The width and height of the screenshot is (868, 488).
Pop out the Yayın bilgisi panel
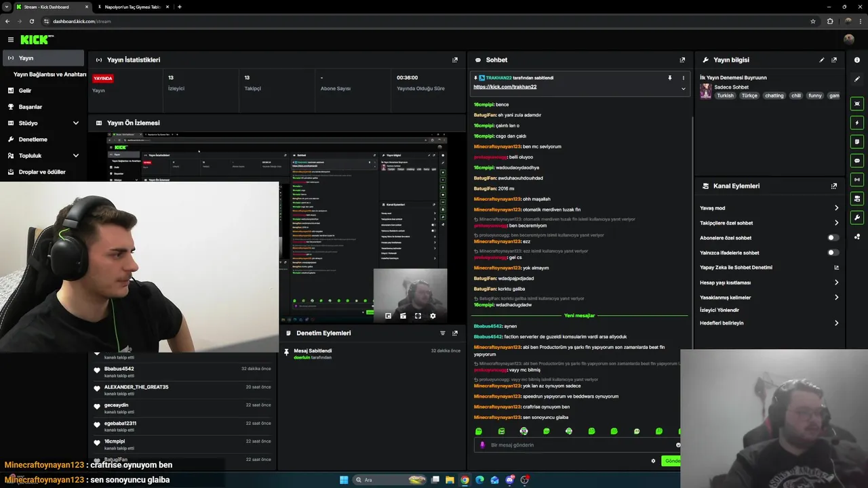click(x=834, y=60)
